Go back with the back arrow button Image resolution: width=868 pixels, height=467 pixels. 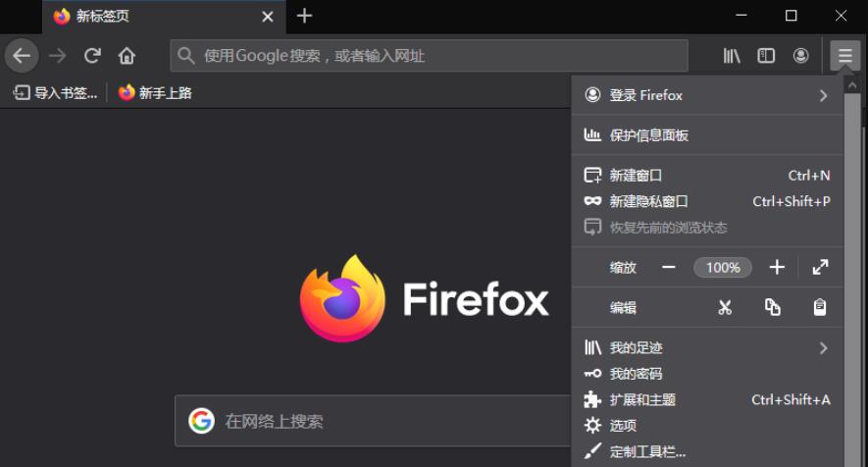point(22,55)
